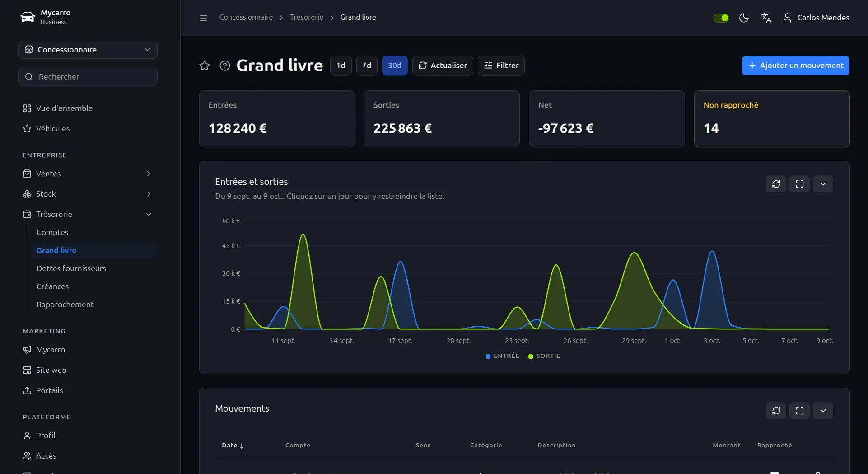Open Véhicules in sidebar
The width and height of the screenshot is (868, 474).
[88, 129]
